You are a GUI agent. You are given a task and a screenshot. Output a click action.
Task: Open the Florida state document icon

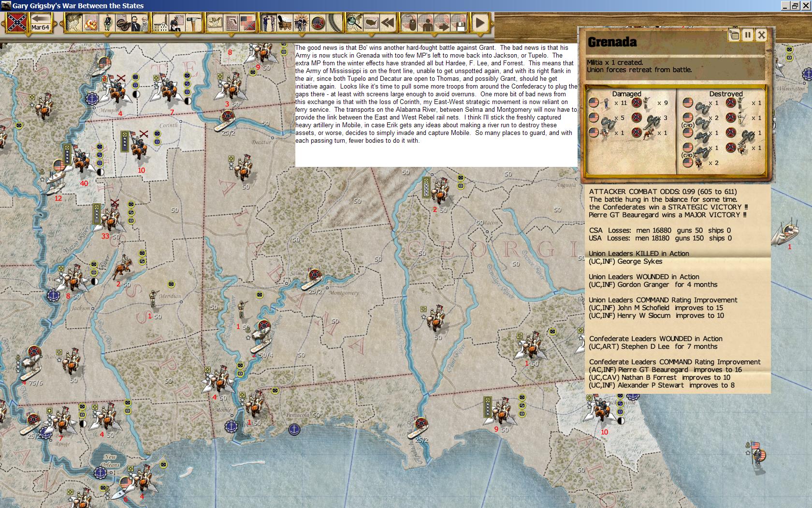point(232,23)
